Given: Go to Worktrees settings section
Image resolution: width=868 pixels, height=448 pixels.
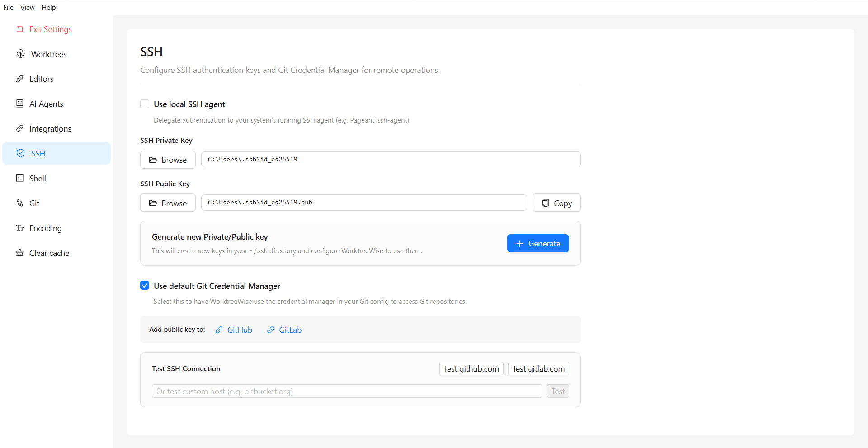Looking at the screenshot, I should pos(57,54).
